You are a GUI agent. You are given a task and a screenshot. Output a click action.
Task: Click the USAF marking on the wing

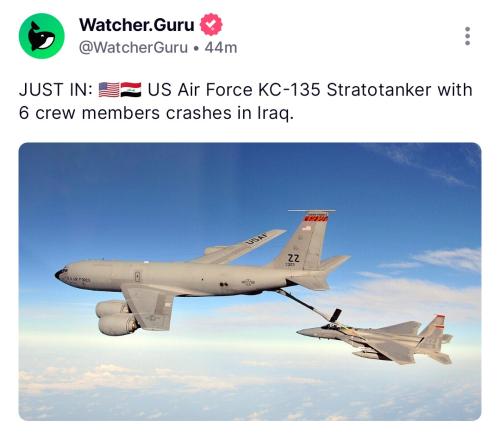point(257,239)
